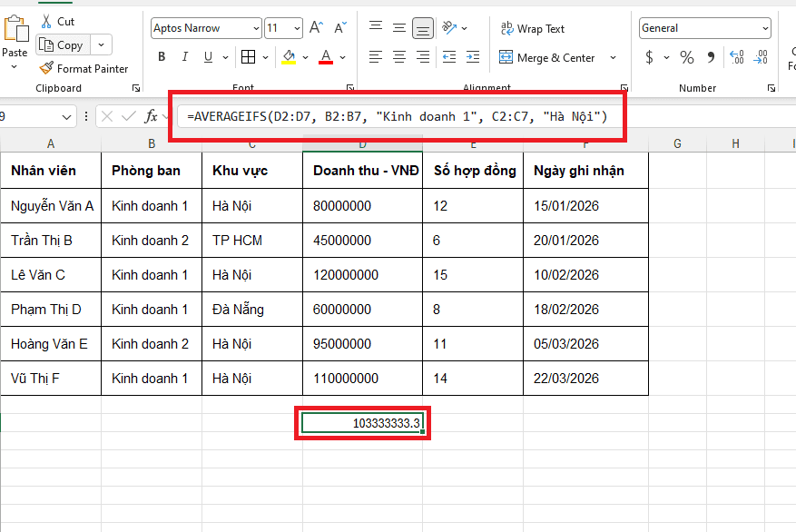The width and height of the screenshot is (796, 532).
Task: Click the Paste clipboard icon
Action: (15, 28)
